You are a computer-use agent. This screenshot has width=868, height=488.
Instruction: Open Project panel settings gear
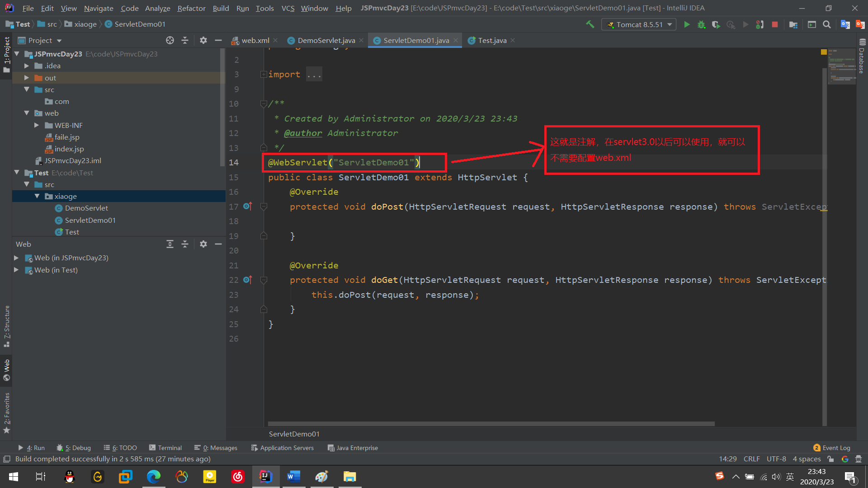tap(203, 40)
